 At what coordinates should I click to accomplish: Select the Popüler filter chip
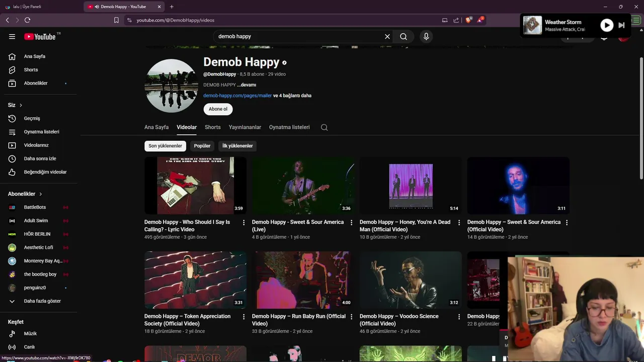[x=202, y=146]
